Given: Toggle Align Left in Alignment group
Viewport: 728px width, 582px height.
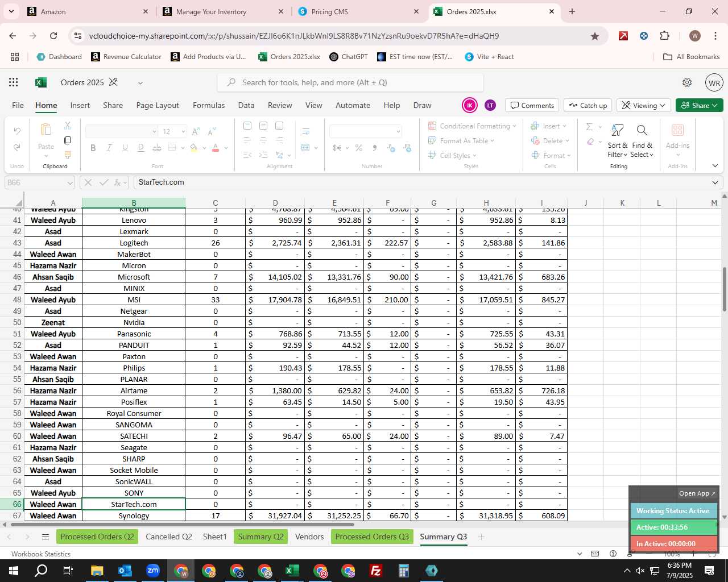Looking at the screenshot, I should [247, 140].
